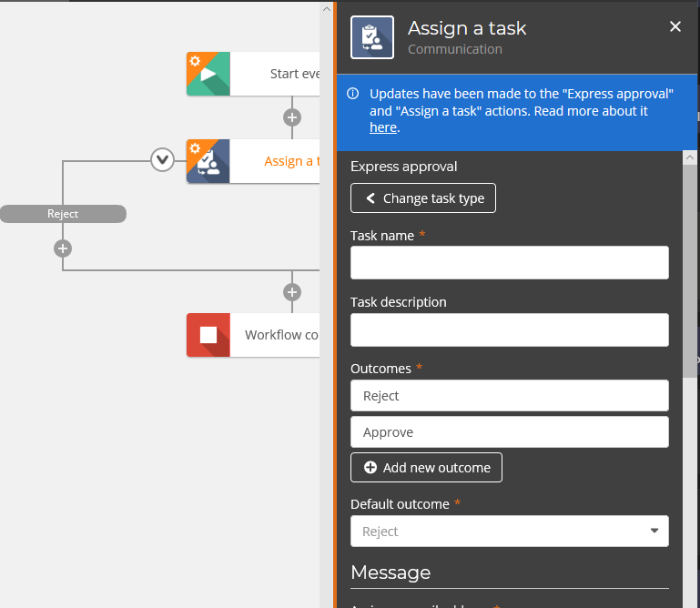Select the Reject branch label
The image size is (700, 608).
63,214
